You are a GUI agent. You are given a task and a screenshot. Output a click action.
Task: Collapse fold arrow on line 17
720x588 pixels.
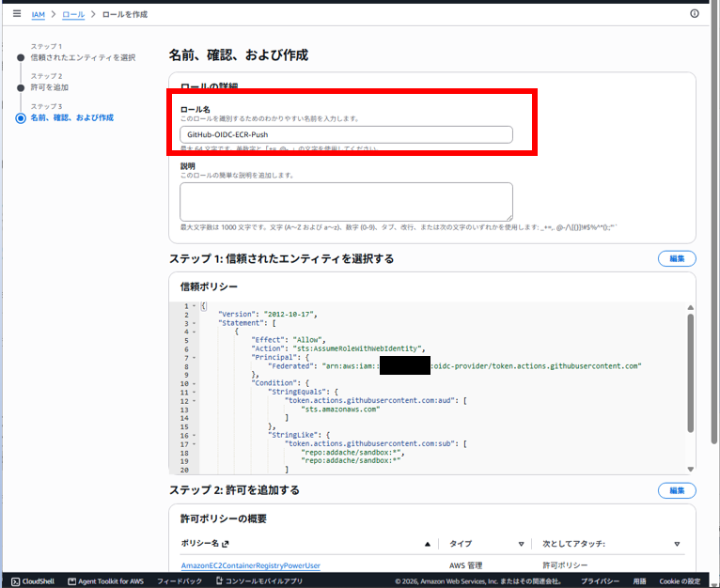[195, 444]
